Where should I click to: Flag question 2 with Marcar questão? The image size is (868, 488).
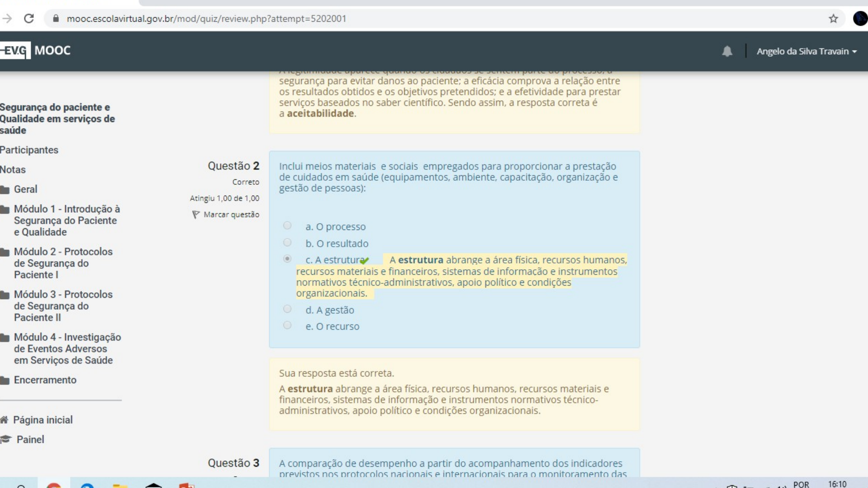click(231, 215)
